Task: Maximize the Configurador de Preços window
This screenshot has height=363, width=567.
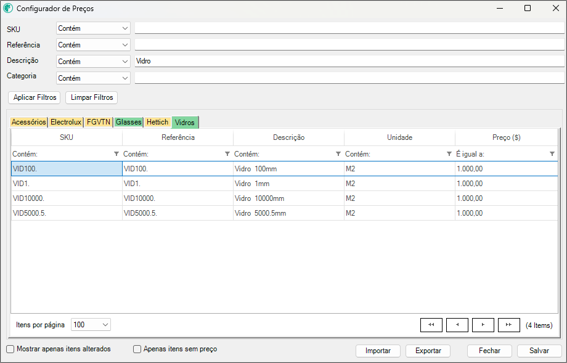Action: pos(528,8)
